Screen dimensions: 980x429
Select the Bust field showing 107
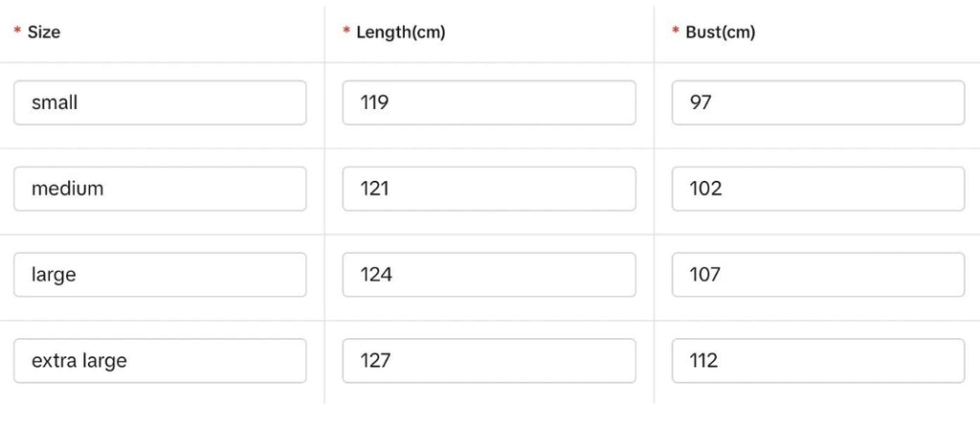point(818,275)
